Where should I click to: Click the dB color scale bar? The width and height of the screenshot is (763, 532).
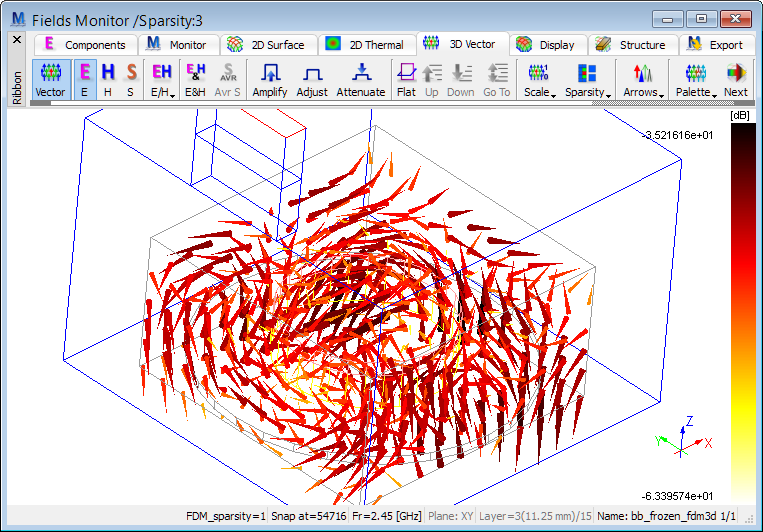[x=741, y=310]
